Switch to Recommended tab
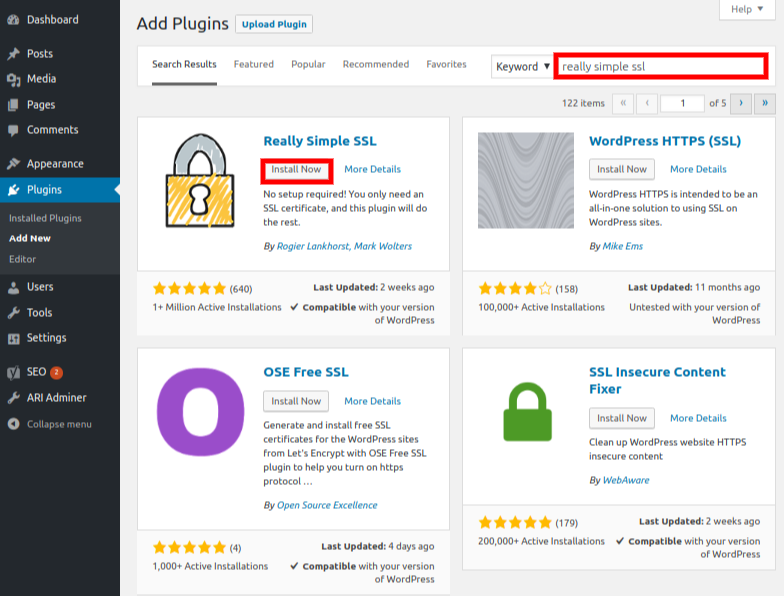Screen dimensions: 784x596 click(376, 64)
